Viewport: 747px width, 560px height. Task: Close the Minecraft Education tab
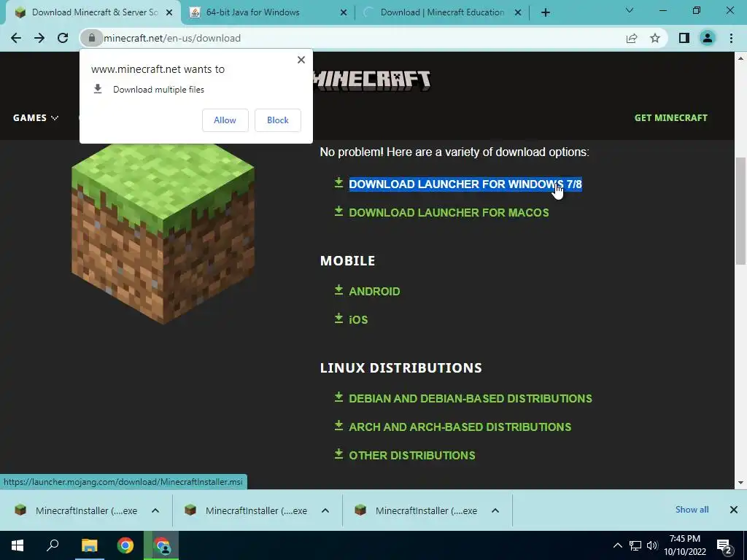pos(518,13)
